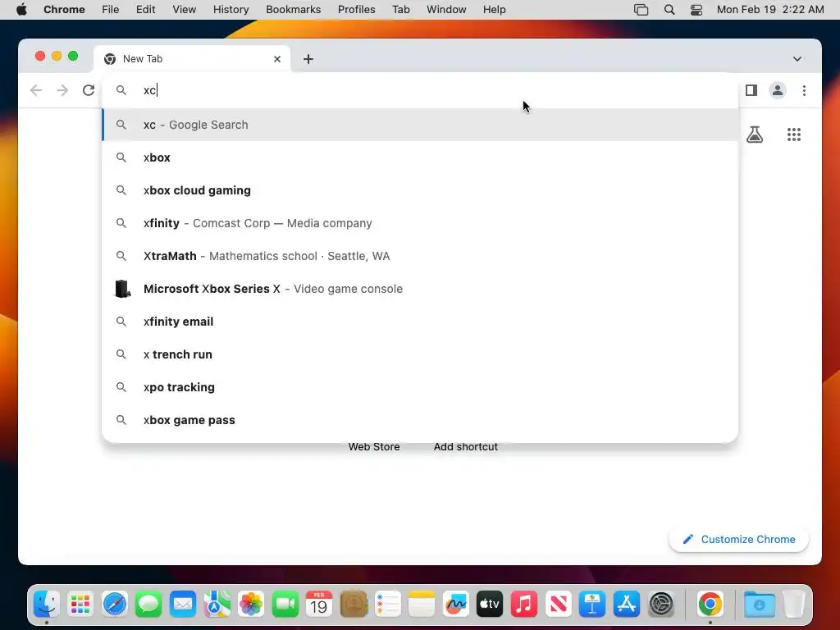Open Keynote from the Dock
The image size is (840, 630).
point(592,605)
